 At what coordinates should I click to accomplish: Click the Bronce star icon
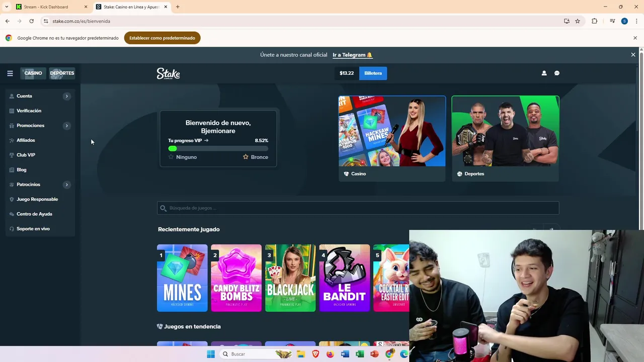(246, 157)
